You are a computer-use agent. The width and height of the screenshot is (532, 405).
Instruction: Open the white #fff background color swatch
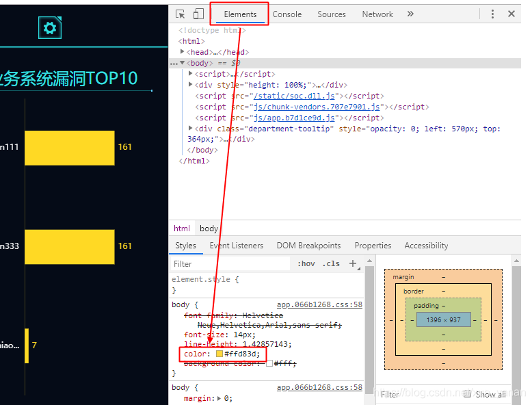pos(269,363)
